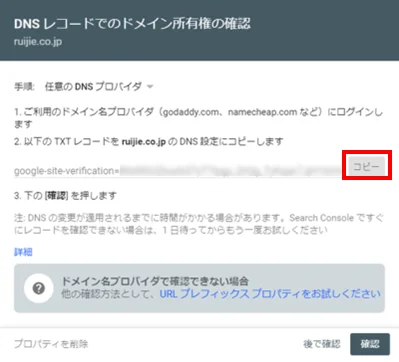Select the google-site-verification text field
The height and width of the screenshot is (362, 399).
tap(178, 171)
